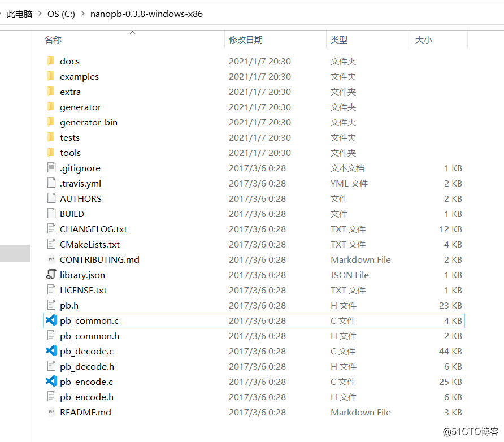The height and width of the screenshot is (442, 504).
Task: Sort by the 类型 column header
Action: click(x=339, y=40)
